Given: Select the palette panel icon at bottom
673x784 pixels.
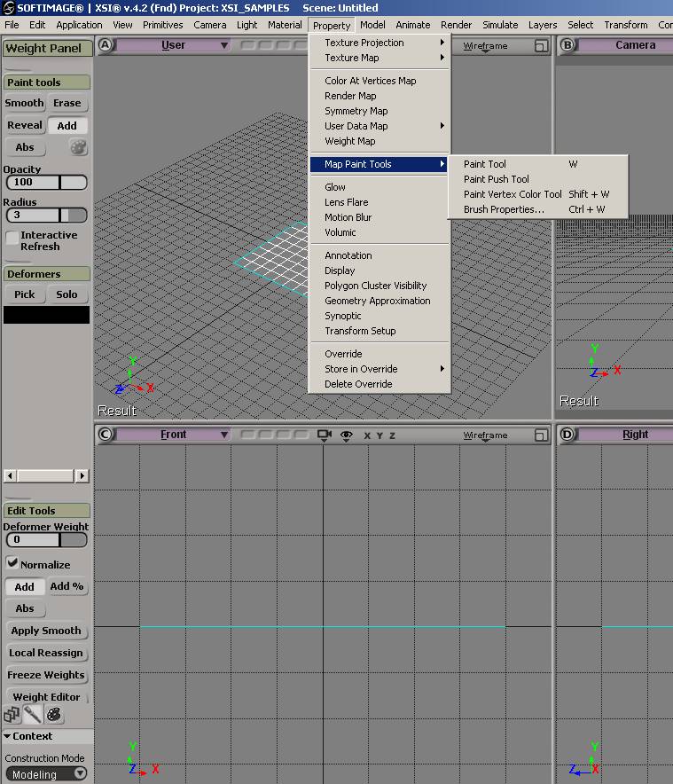Looking at the screenshot, I should click(54, 715).
